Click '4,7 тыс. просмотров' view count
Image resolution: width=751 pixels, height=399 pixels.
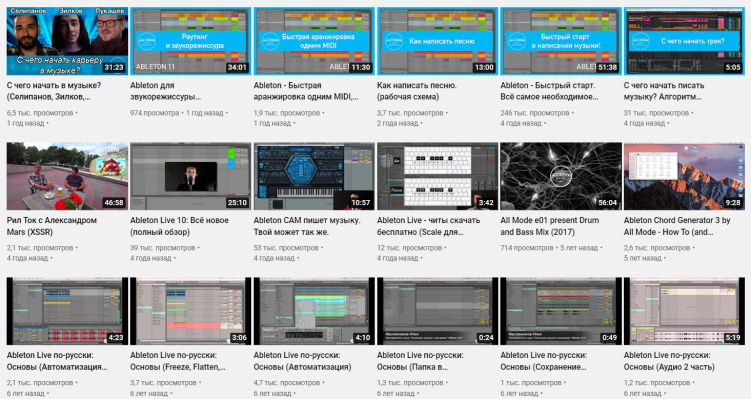287,383
